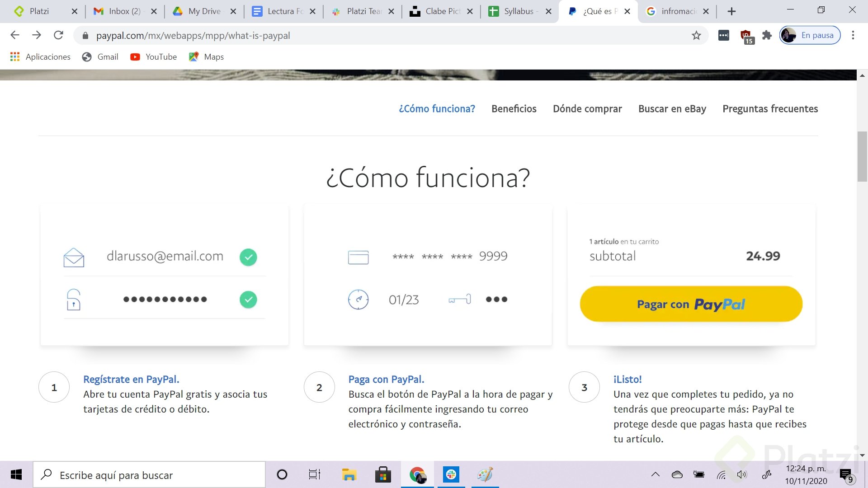Reload the PayPal page
Screen dimensions: 868x488
(x=58, y=35)
